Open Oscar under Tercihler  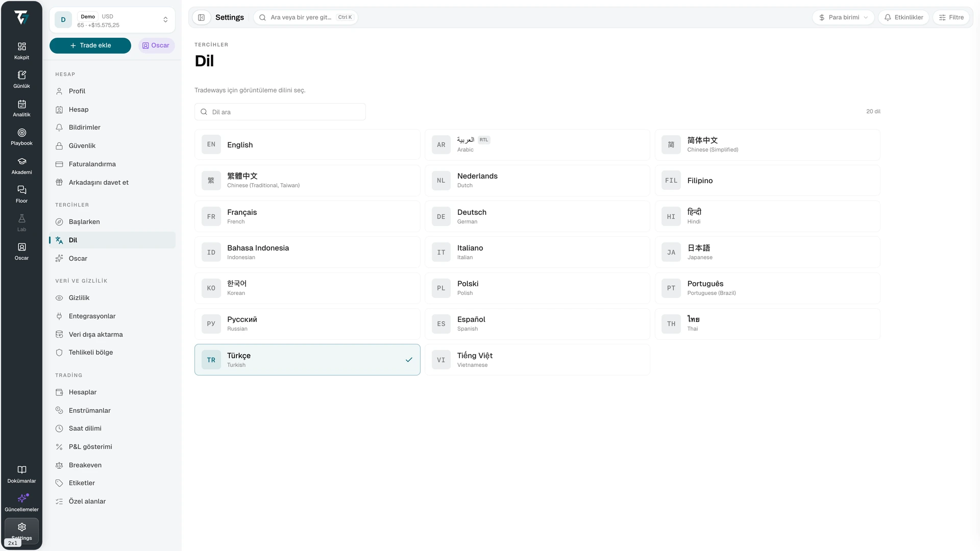coord(112,259)
